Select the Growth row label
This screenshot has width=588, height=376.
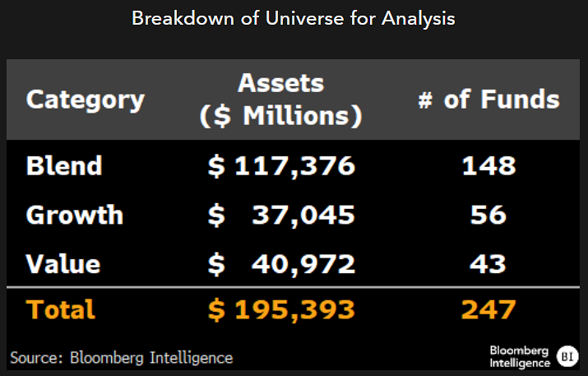75,215
